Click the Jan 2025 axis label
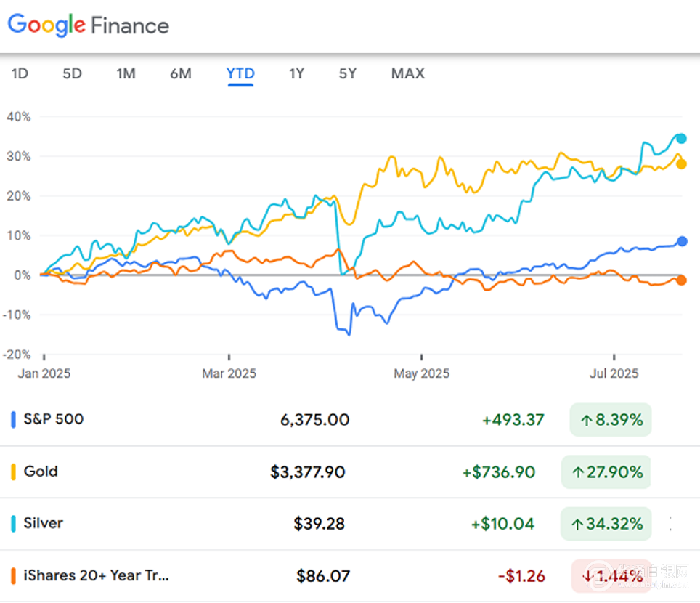Viewport: 700px width, 603px height. tap(44, 373)
